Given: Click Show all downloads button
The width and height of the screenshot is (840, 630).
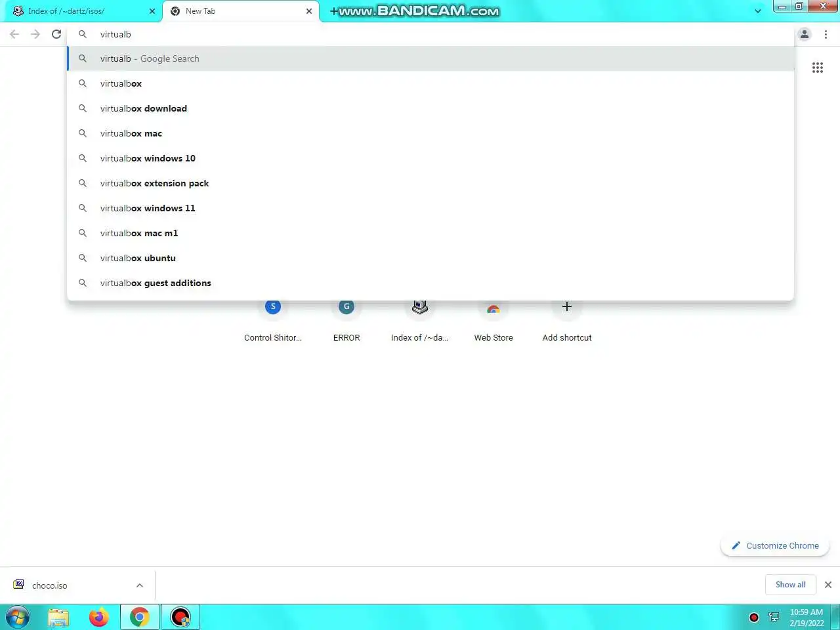Looking at the screenshot, I should [790, 585].
